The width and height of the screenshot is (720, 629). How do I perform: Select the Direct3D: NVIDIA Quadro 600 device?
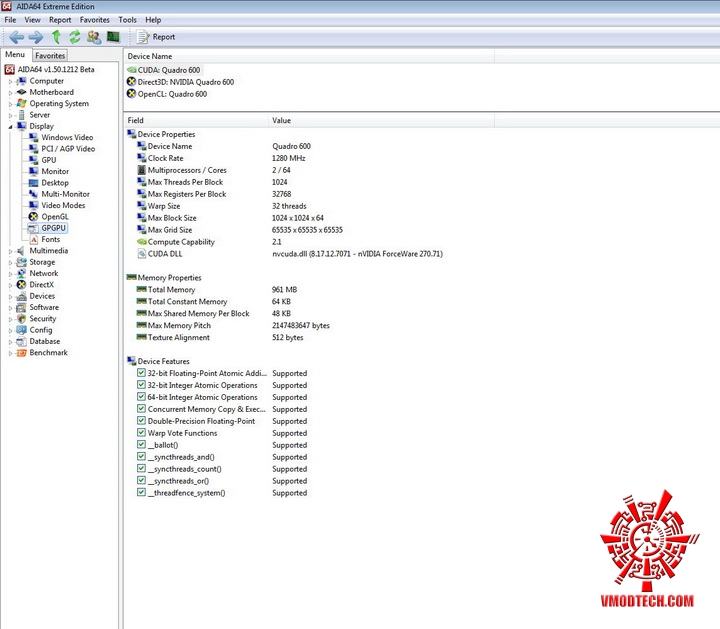pos(180,82)
